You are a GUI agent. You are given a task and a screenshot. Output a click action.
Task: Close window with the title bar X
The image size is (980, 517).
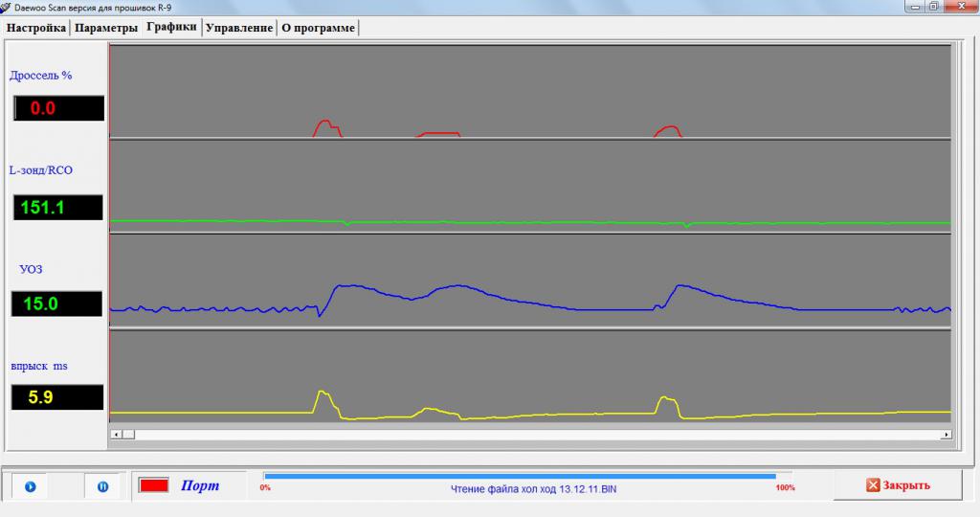pos(961,7)
